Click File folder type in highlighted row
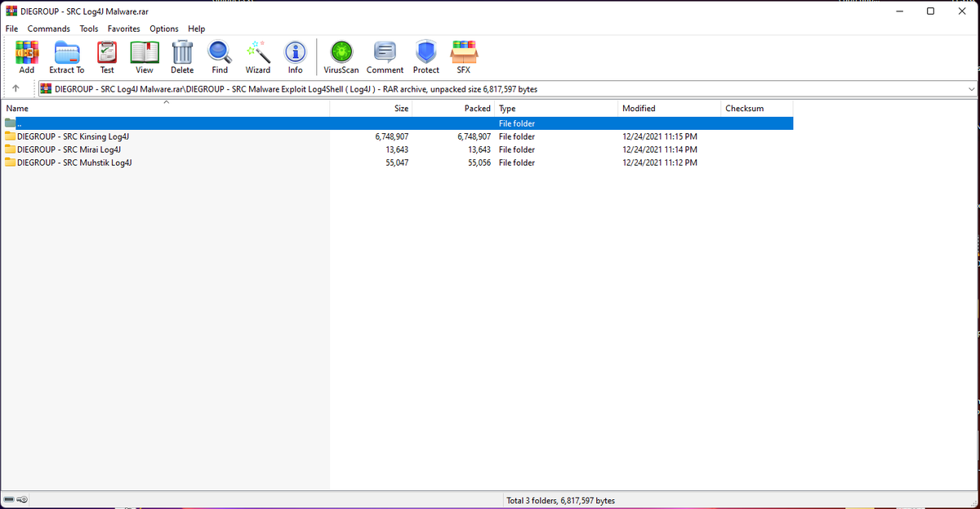Image resolution: width=980 pixels, height=509 pixels. (x=517, y=123)
